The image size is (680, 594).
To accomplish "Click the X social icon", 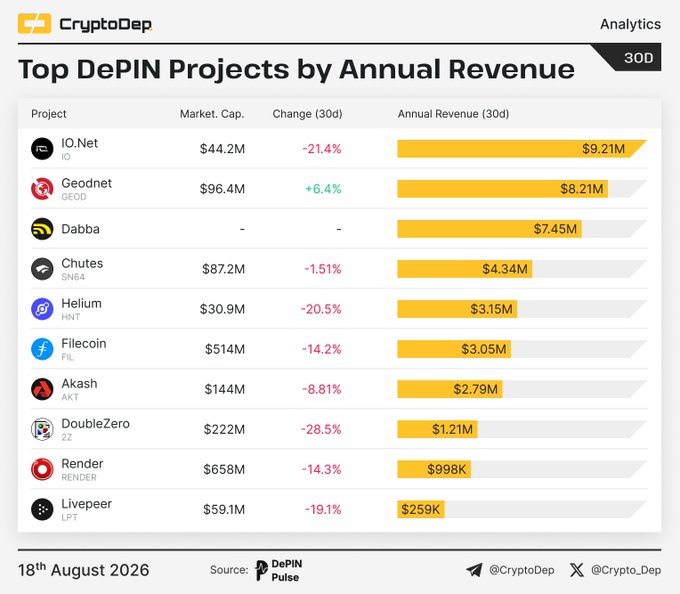I will (x=577, y=570).
